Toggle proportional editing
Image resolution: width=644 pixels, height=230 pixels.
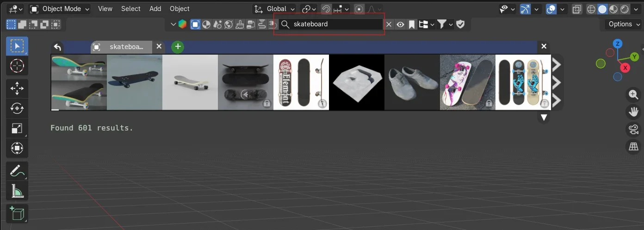[x=359, y=9]
